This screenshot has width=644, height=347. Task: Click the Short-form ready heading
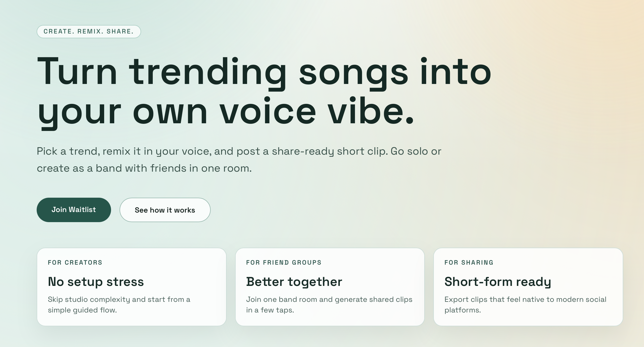(x=498, y=282)
